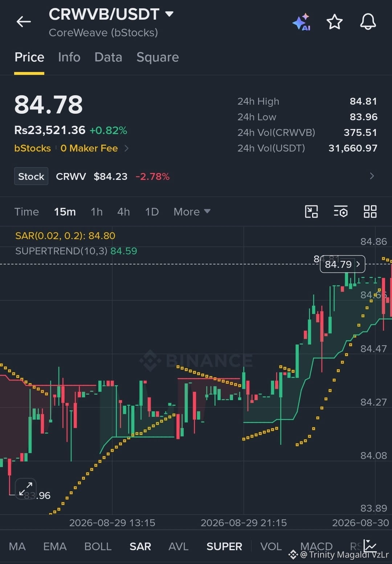The width and height of the screenshot is (392, 564).
Task: Tap the 24h High value 84.81
Action: pos(363,101)
